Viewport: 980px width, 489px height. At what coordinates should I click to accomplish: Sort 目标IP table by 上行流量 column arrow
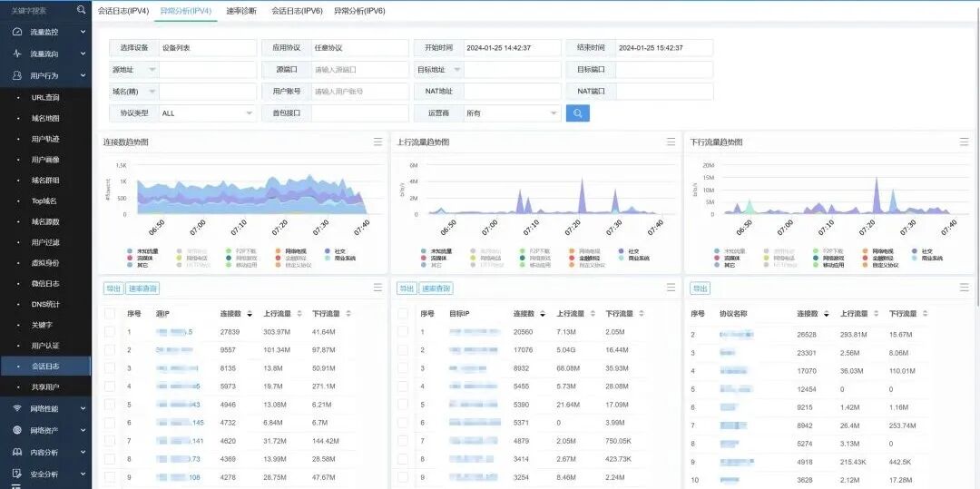point(593,314)
